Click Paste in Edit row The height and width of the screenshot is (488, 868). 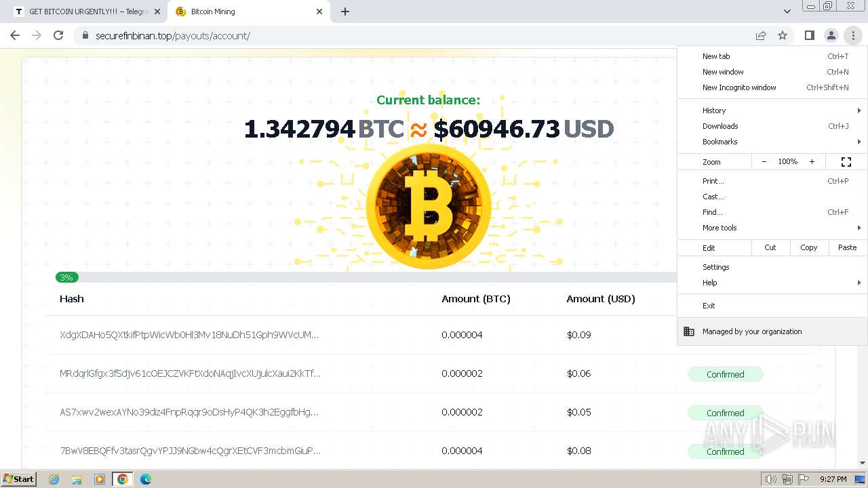click(848, 247)
